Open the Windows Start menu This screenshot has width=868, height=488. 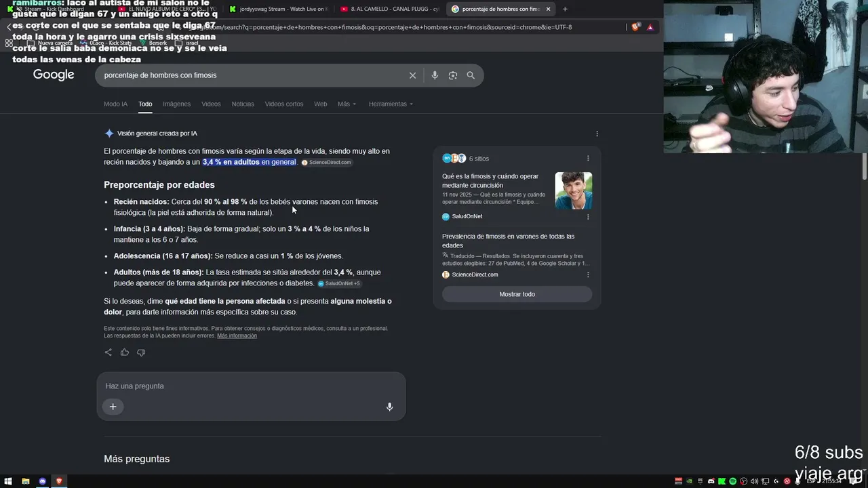pyautogui.click(x=8, y=481)
